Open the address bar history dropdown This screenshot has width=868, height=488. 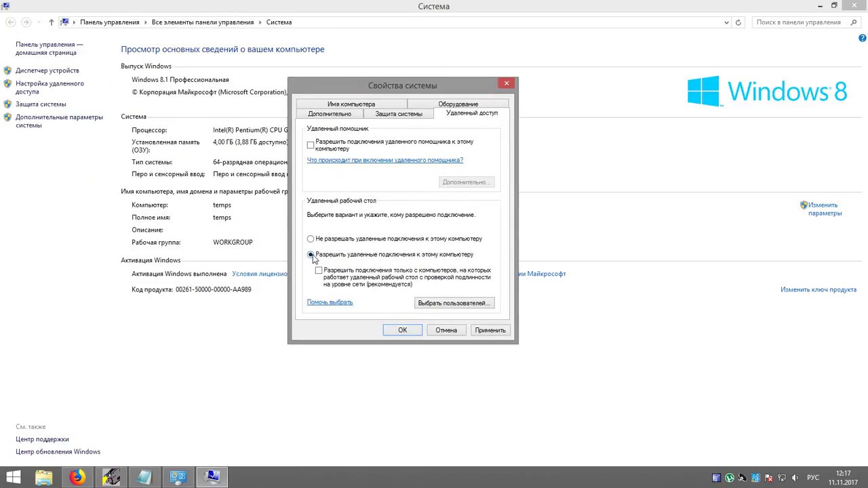click(727, 22)
